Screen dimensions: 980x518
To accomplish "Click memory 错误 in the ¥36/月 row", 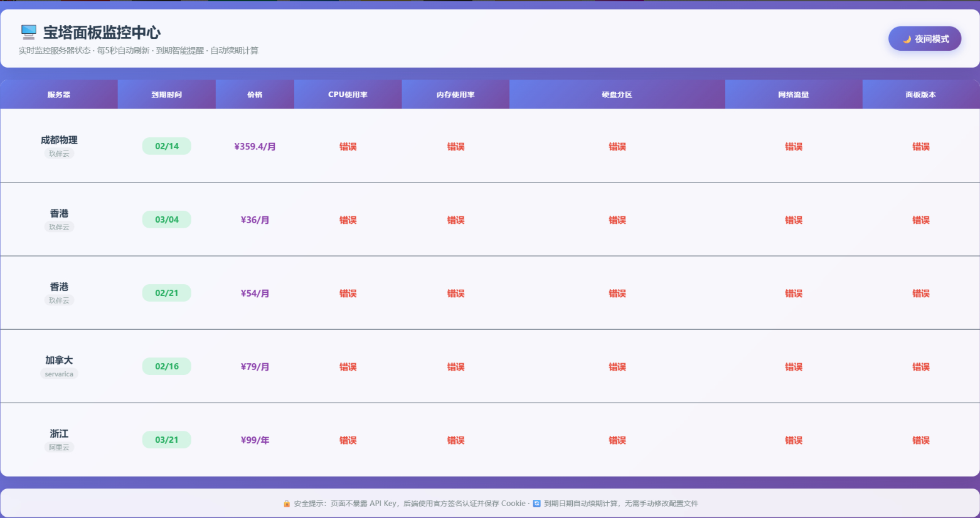I will coord(455,219).
